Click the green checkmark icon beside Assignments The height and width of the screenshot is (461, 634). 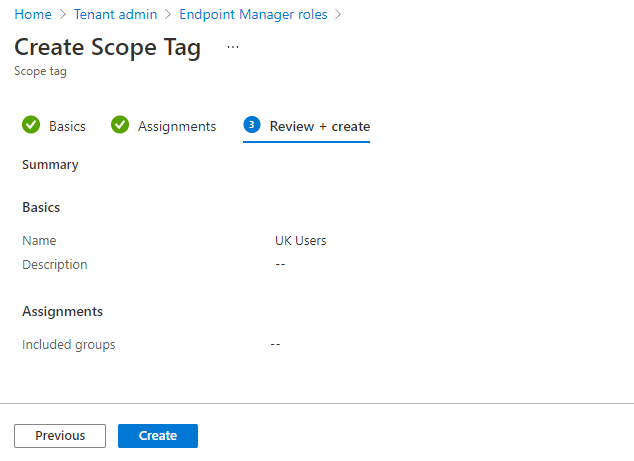tap(120, 125)
